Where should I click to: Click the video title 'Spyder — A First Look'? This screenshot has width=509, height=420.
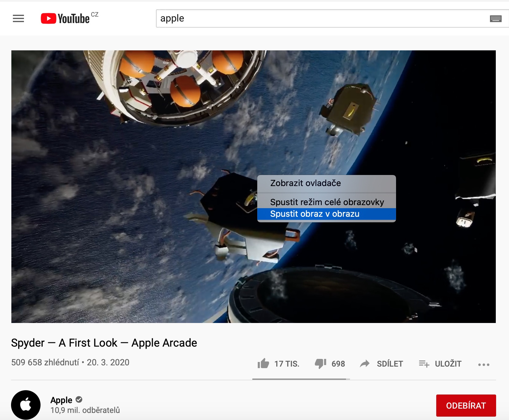(104, 343)
